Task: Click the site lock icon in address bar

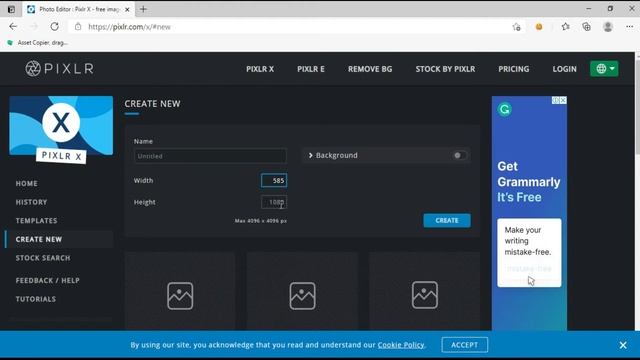Action: 78,27
